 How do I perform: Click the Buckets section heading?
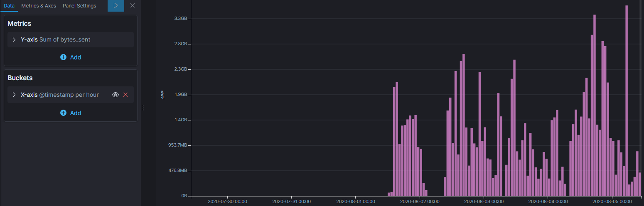point(20,78)
